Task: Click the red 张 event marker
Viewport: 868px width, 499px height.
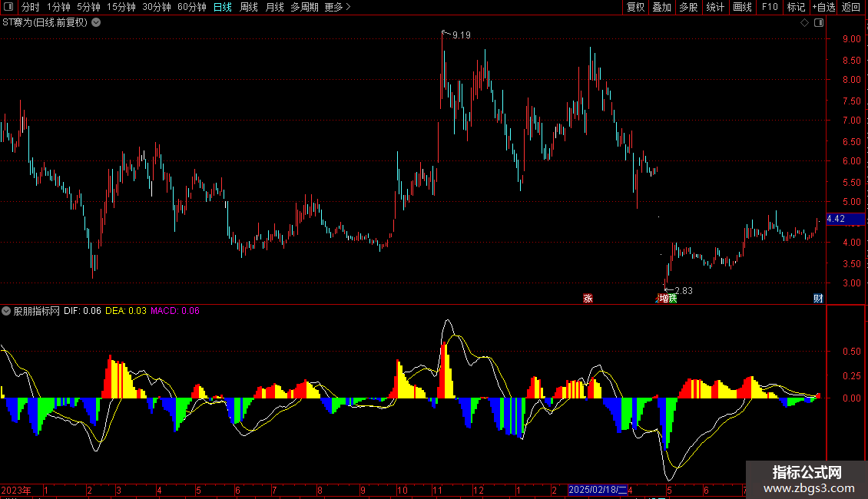Action: 588,299
